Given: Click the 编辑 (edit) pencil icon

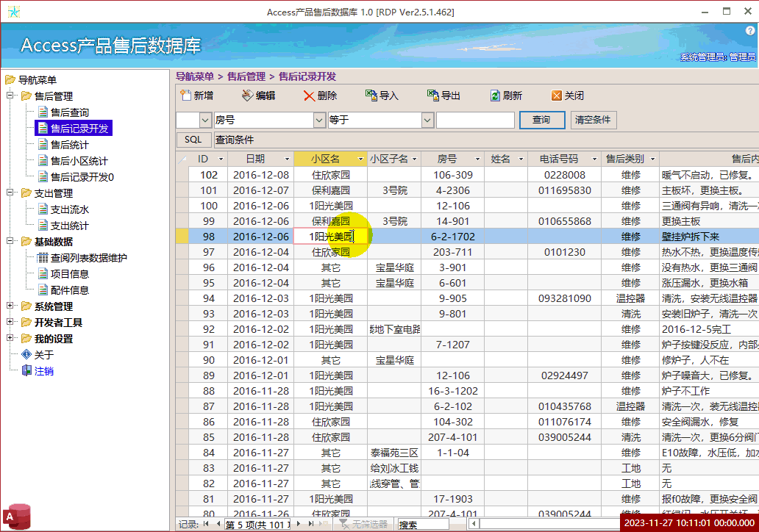Looking at the screenshot, I should [247, 96].
